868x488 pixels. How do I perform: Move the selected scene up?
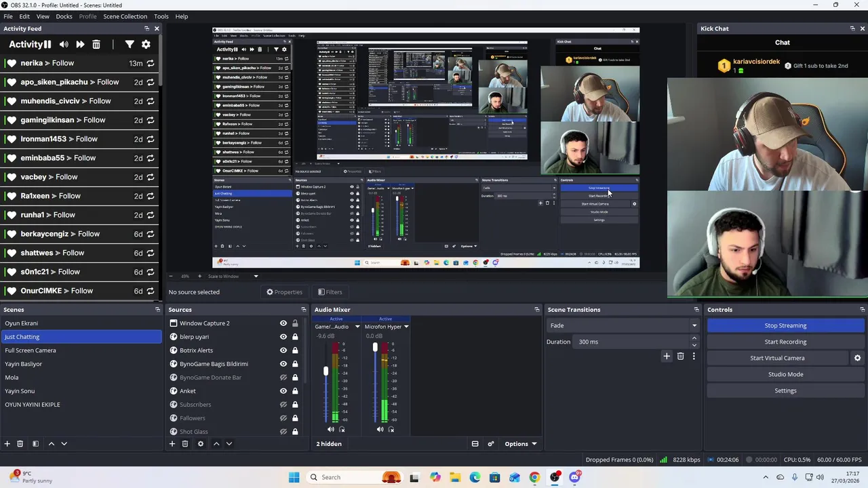tap(51, 444)
